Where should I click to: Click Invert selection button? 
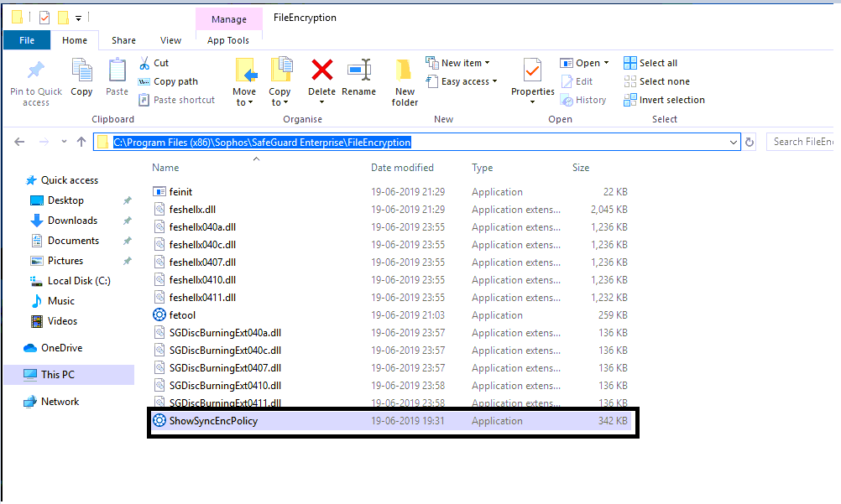click(x=664, y=100)
